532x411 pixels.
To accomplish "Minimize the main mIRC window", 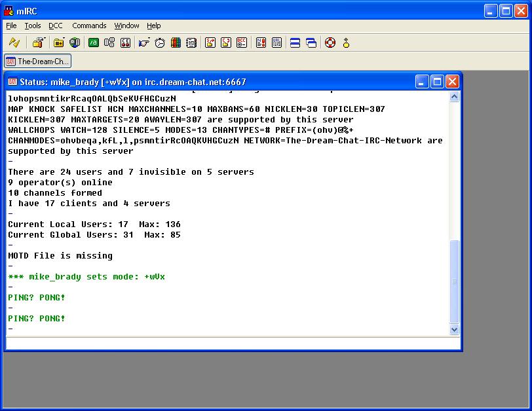I will click(x=490, y=11).
